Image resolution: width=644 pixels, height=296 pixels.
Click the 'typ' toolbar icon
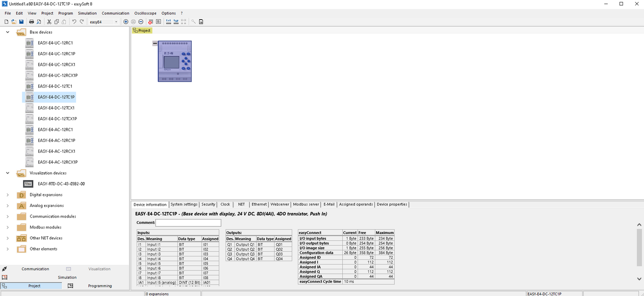[x=176, y=22]
